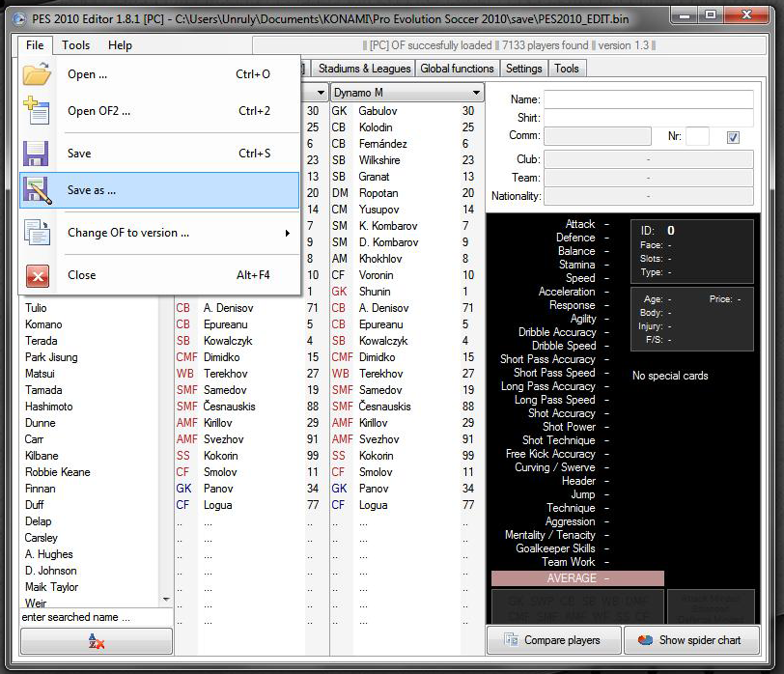Select K. Kombarov in Dynamo M squad

click(x=388, y=226)
